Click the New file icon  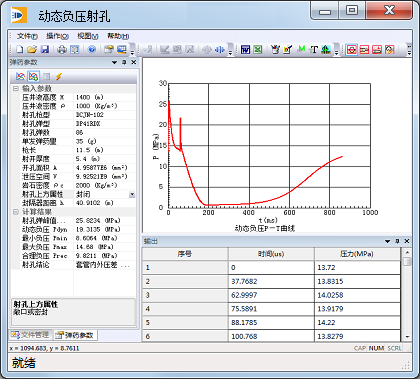point(20,50)
